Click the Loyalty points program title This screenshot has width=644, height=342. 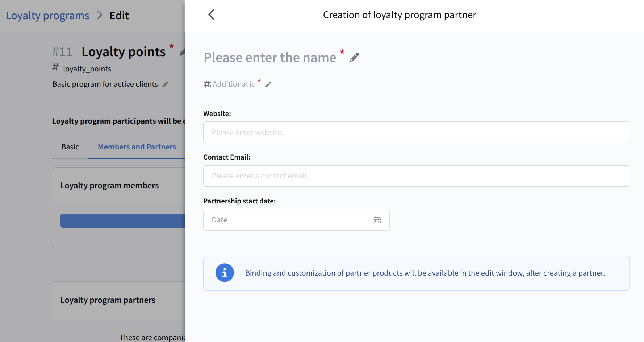[x=124, y=52]
